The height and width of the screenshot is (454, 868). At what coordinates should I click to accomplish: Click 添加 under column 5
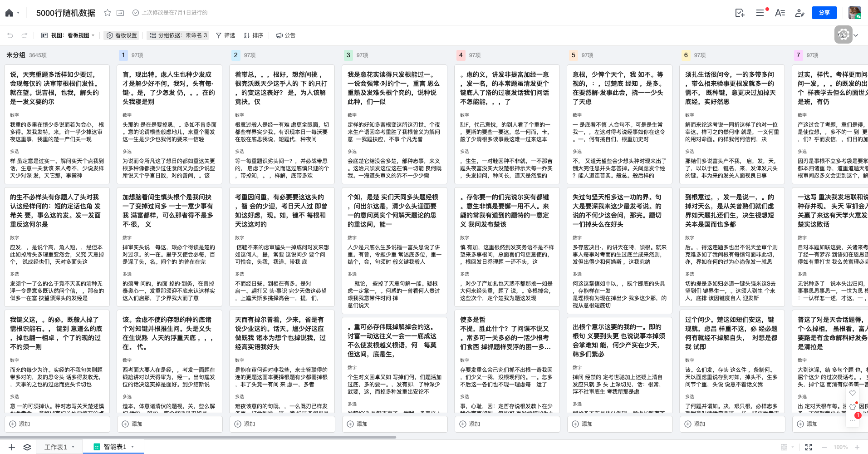click(620, 424)
